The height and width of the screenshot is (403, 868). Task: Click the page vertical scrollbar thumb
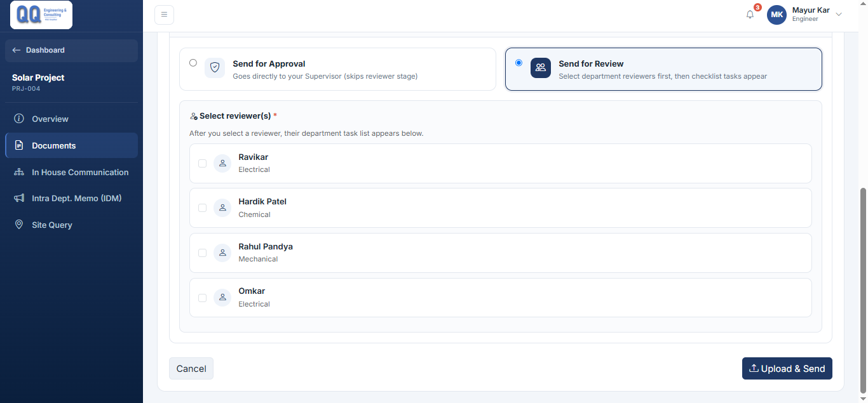[862, 290]
